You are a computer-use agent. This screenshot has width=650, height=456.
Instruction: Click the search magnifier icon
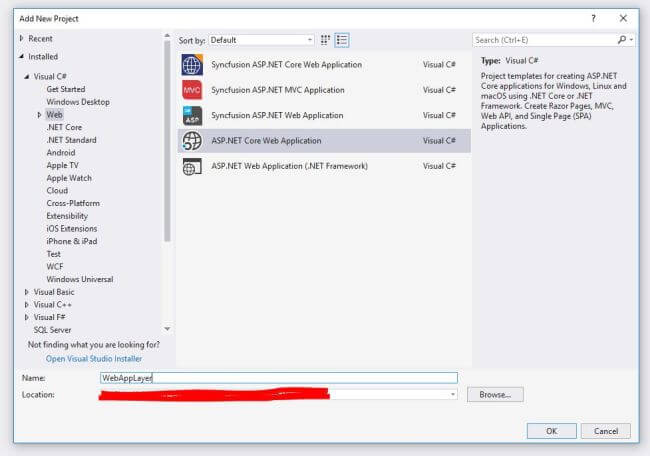tap(621, 40)
